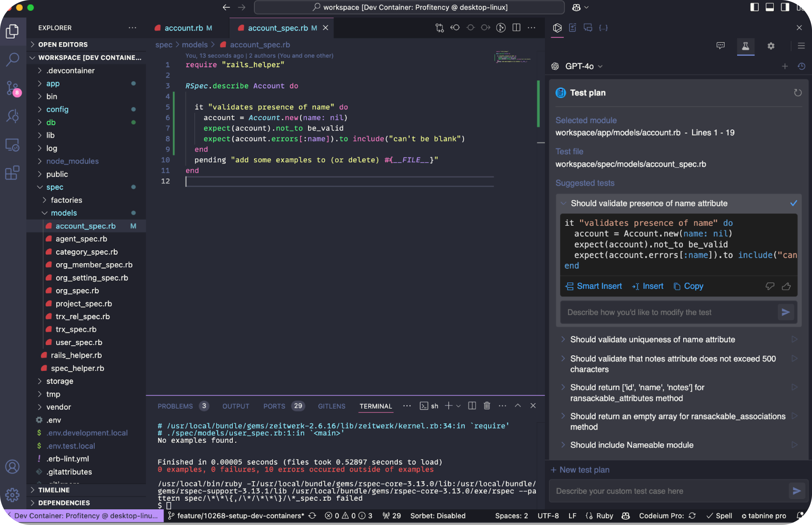
Task: Regenerate the Test plan with refresh icon
Action: 797,93
